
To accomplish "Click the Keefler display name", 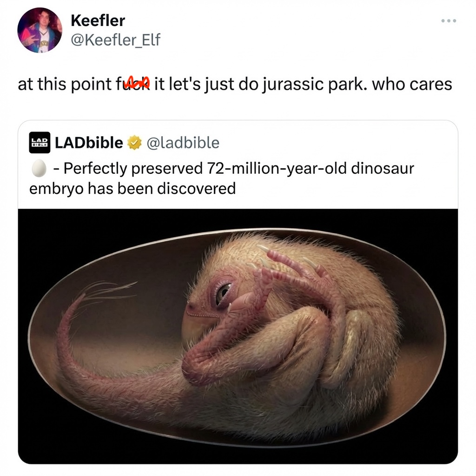I will click(98, 20).
